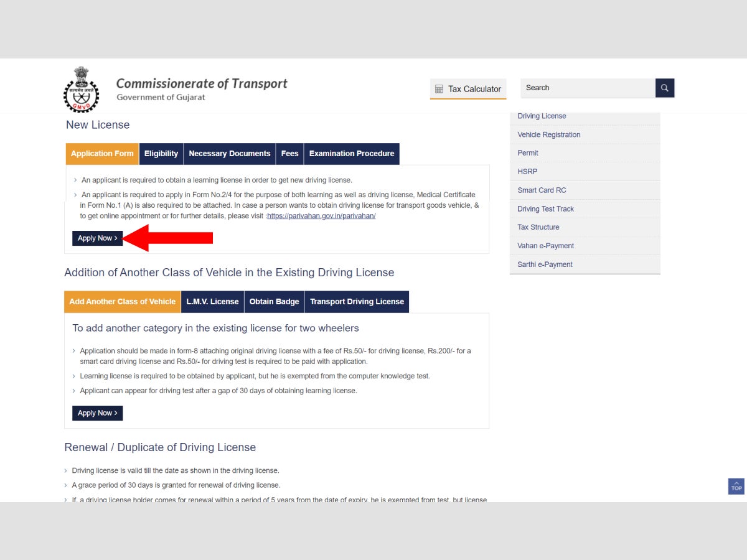The image size is (747, 560).
Task: View the Fees tab
Action: [289, 154]
